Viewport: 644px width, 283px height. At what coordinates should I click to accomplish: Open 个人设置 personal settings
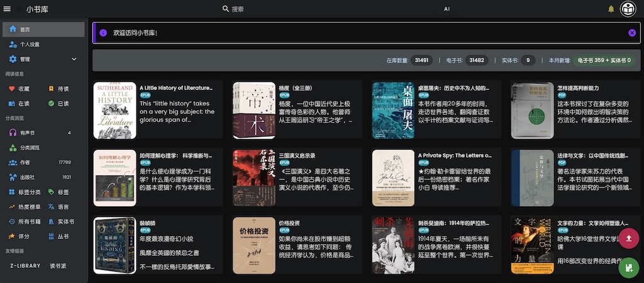point(43,45)
